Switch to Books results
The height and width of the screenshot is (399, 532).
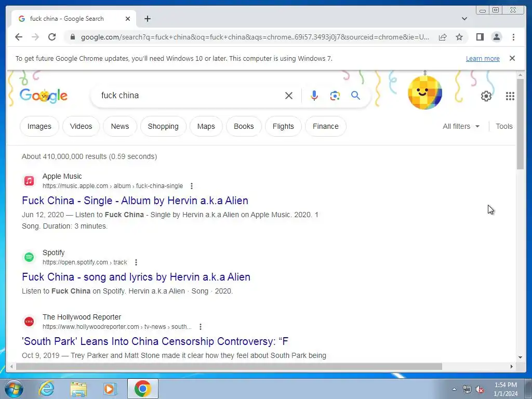244,126
